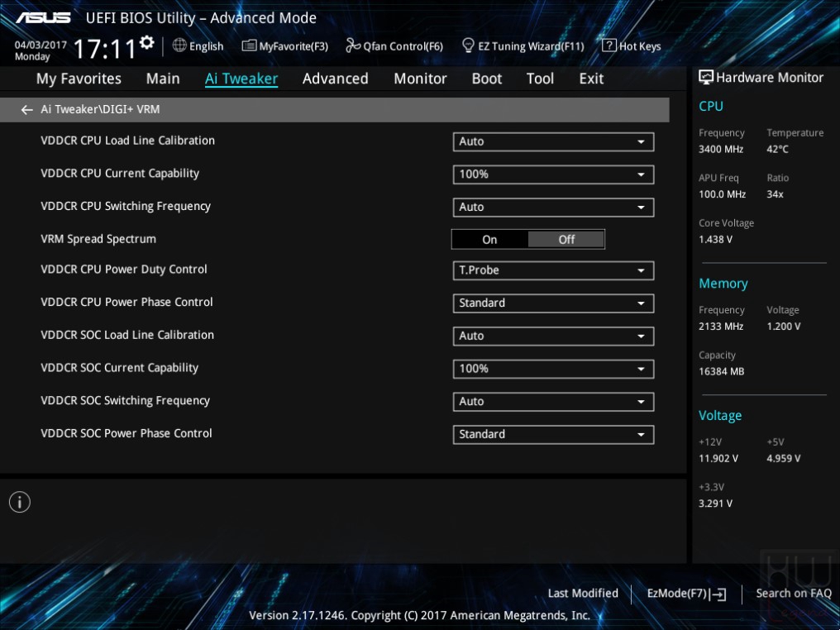Select the English language globe icon
The height and width of the screenshot is (630, 840).
(x=179, y=45)
